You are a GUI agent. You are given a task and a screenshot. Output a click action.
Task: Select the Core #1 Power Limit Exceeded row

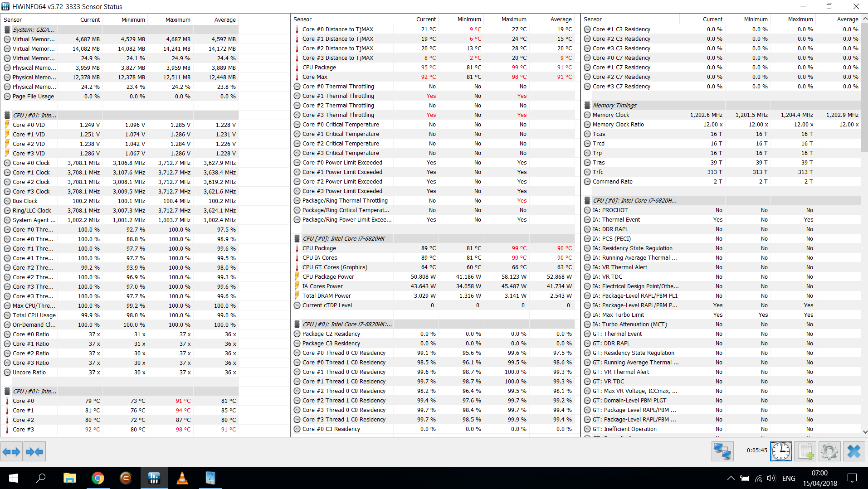point(433,172)
